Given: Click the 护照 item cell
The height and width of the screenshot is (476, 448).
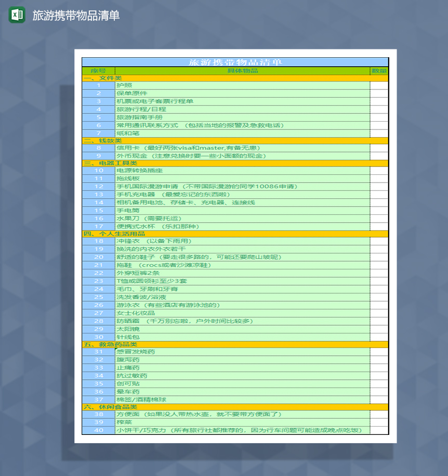Looking at the screenshot, I should tap(242, 85).
